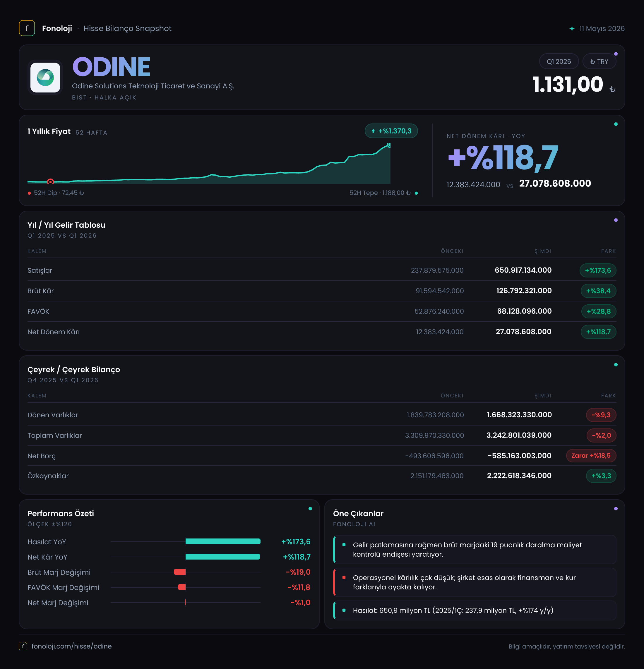Select the Q1 2026 period pill
The image size is (644, 669).
pyautogui.click(x=559, y=61)
